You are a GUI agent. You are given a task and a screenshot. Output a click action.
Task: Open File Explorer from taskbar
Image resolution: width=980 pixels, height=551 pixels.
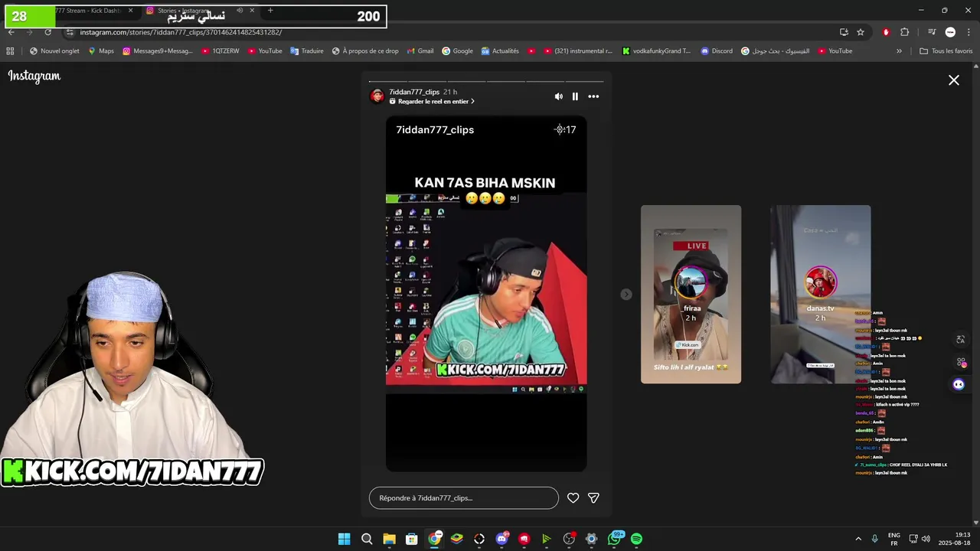point(389,539)
